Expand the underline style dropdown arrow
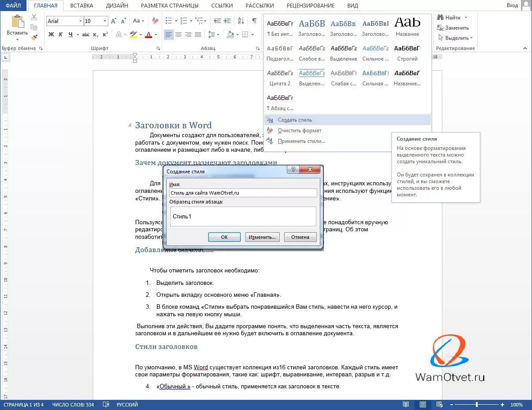 tap(77, 34)
